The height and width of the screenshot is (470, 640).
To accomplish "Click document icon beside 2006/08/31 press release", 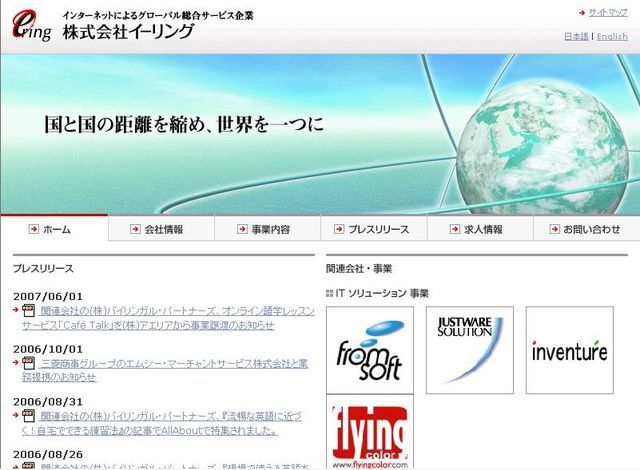I will [28, 415].
